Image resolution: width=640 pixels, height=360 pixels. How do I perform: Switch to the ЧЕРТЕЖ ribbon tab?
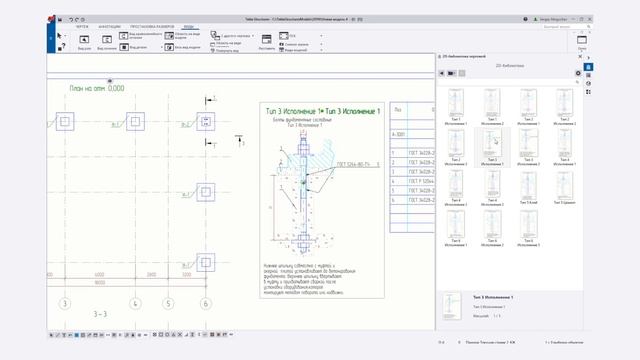(x=82, y=27)
